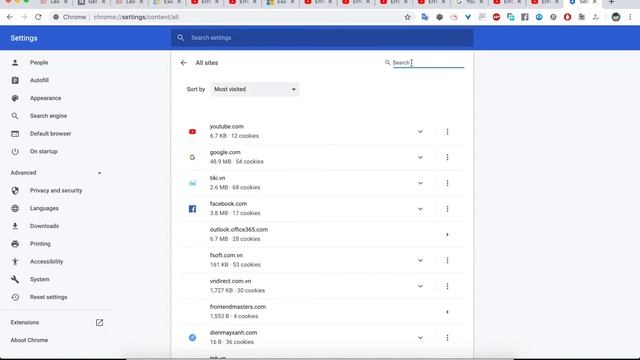Expand the facebook.com site entry
Screen dimensions: 640x360
point(420,209)
